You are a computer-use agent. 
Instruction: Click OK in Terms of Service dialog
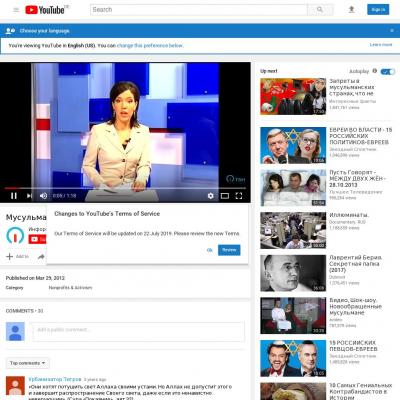click(x=210, y=250)
